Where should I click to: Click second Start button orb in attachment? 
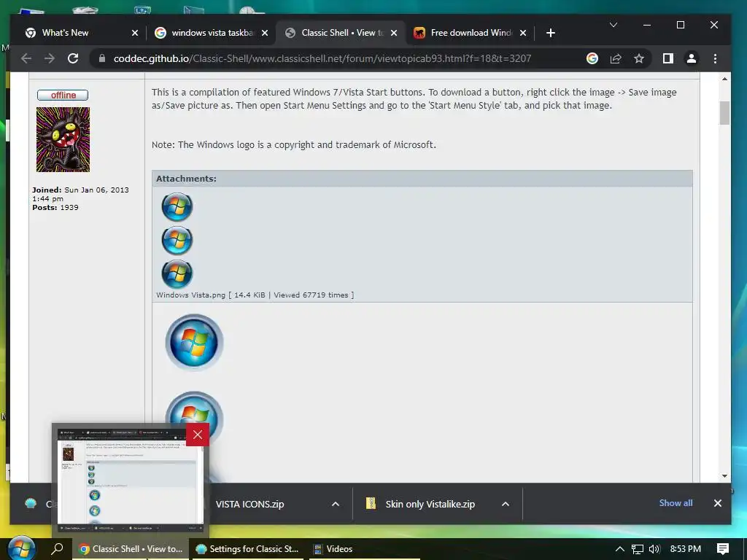(177, 241)
